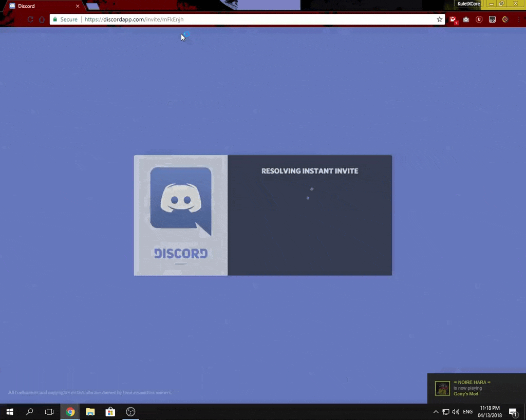The image size is (526, 420).
Task: Show hidden system tray icons
Action: click(x=436, y=412)
